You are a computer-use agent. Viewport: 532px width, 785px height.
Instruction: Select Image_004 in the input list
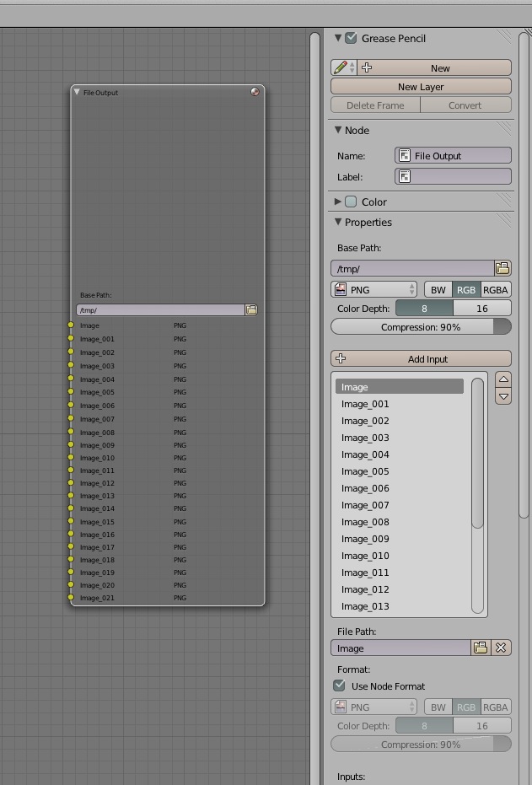pyautogui.click(x=400, y=454)
